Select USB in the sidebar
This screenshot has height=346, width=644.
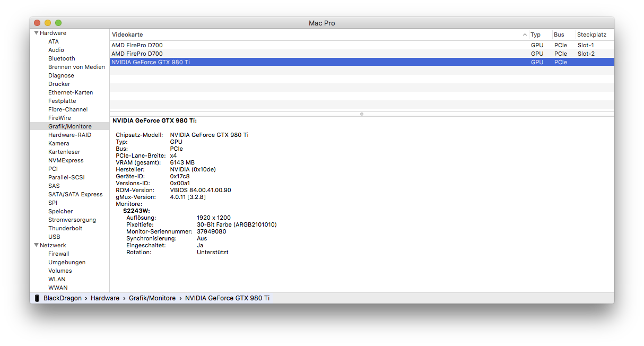coord(54,237)
